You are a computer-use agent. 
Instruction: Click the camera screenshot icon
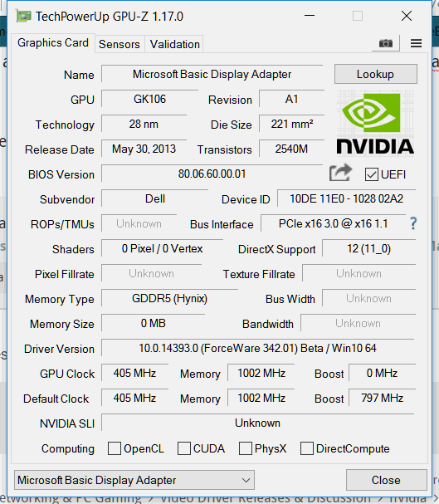tap(385, 43)
